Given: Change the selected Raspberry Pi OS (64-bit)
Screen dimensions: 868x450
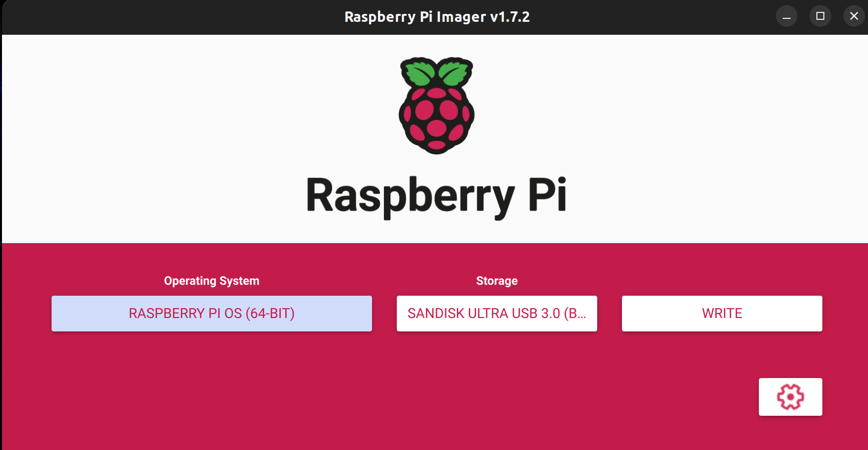Looking at the screenshot, I should click(x=211, y=314).
